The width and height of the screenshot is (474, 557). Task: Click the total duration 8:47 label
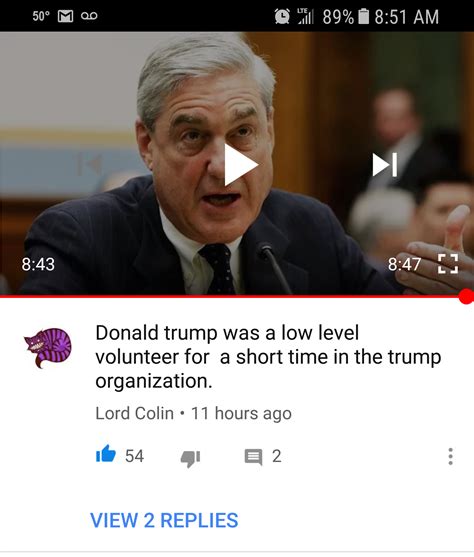click(404, 264)
